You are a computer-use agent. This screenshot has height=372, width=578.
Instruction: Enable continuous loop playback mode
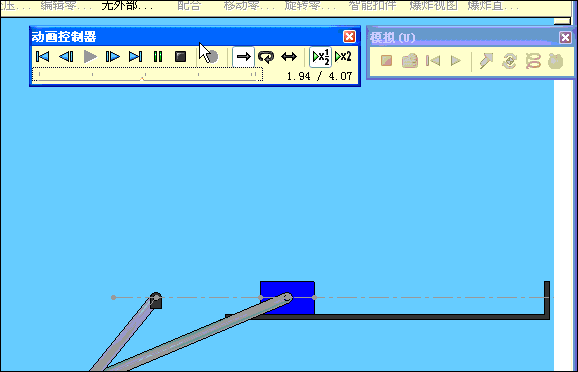[266, 57]
